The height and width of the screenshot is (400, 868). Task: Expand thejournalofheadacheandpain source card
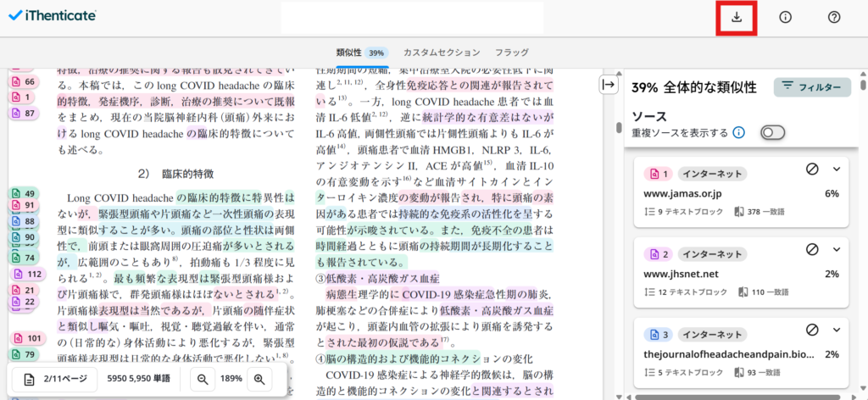pyautogui.click(x=836, y=330)
